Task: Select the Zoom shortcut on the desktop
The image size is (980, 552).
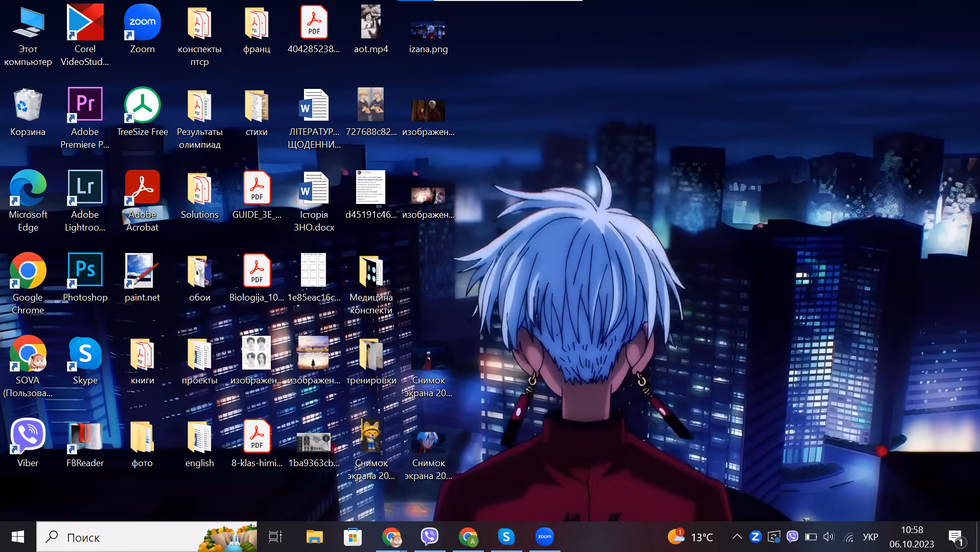Action: click(x=142, y=30)
